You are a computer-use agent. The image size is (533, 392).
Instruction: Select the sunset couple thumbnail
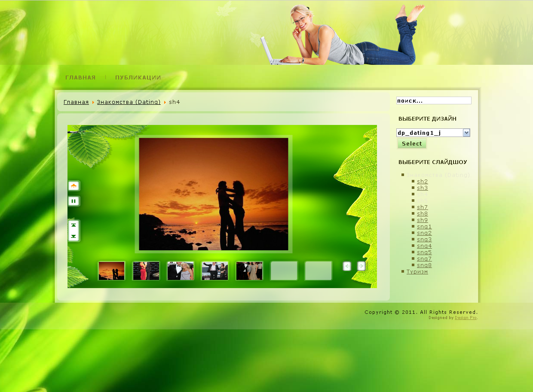coord(111,271)
